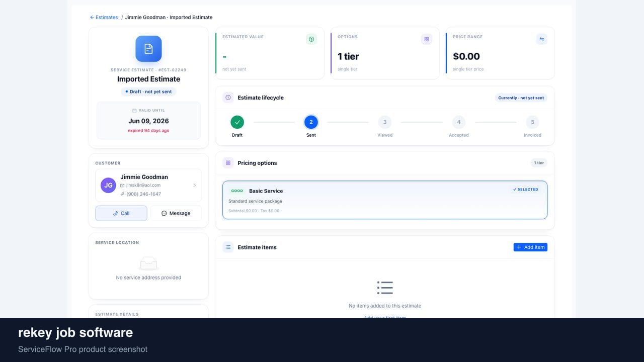Screen dimensions: 644x362
Task: Go back via the Estimates breadcrumb link
Action: click(x=104, y=18)
